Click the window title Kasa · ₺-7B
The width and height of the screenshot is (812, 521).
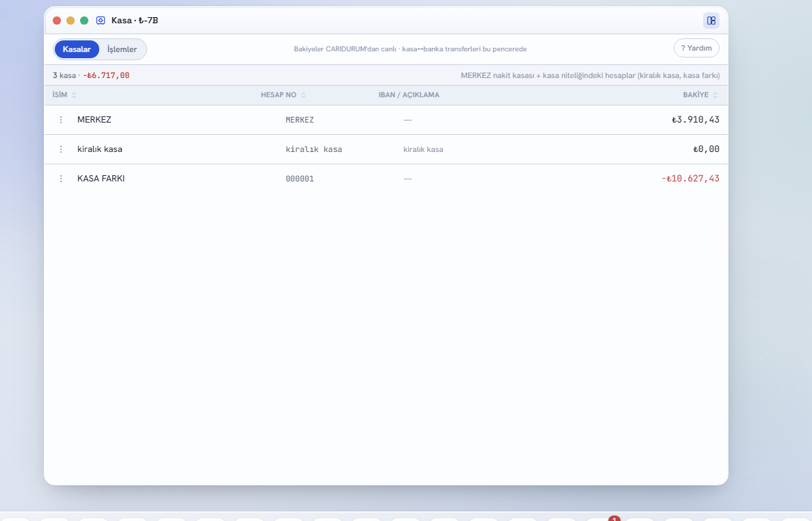135,21
